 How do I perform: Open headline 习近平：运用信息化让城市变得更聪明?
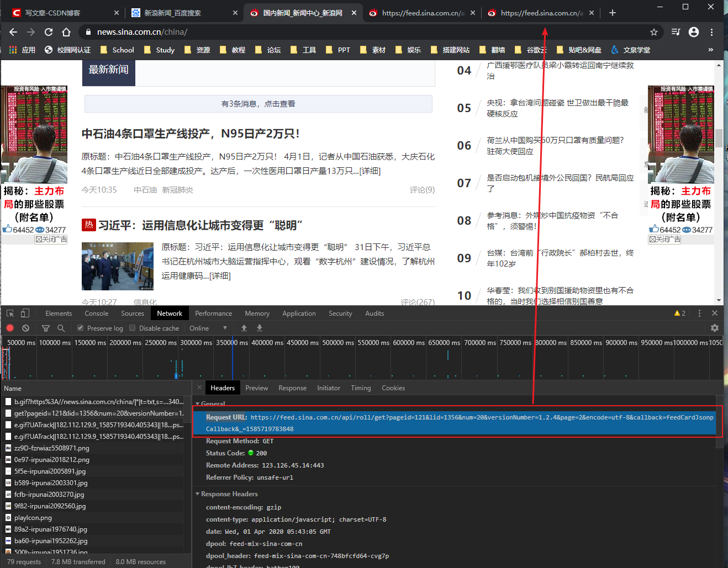(x=201, y=225)
